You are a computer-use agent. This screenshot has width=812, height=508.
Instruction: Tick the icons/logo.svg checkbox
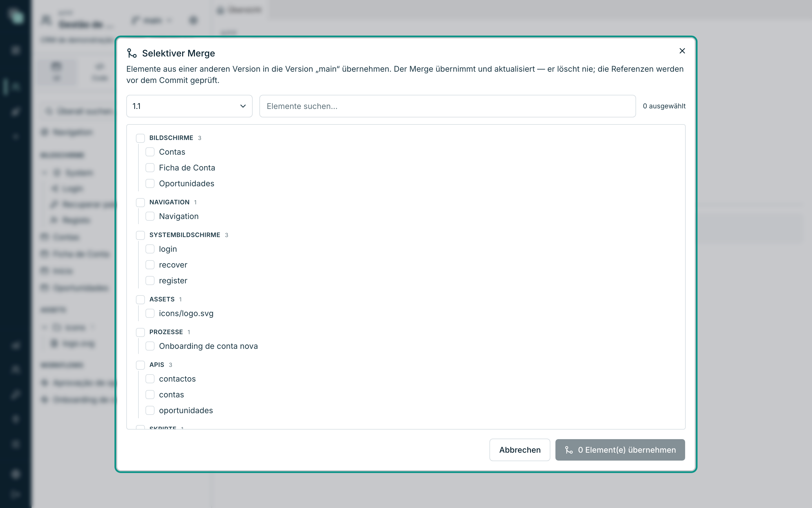(x=150, y=314)
